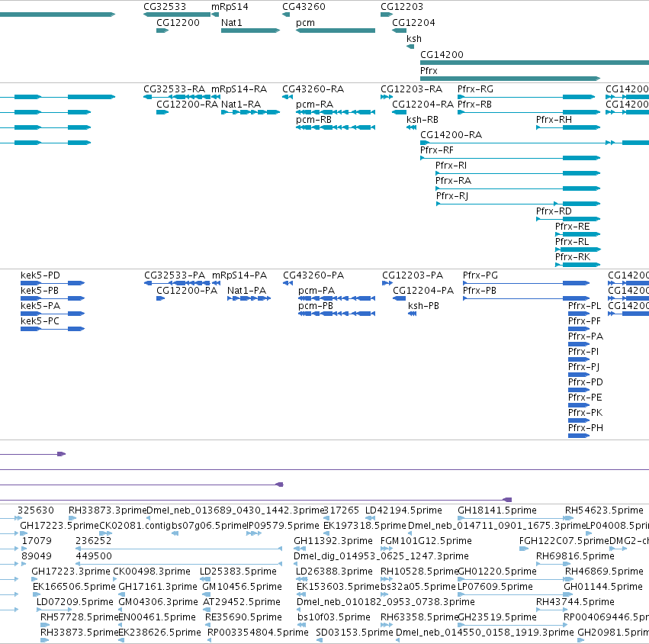
Task: Open the mRpS14-PA protein label
Action: 239,275
